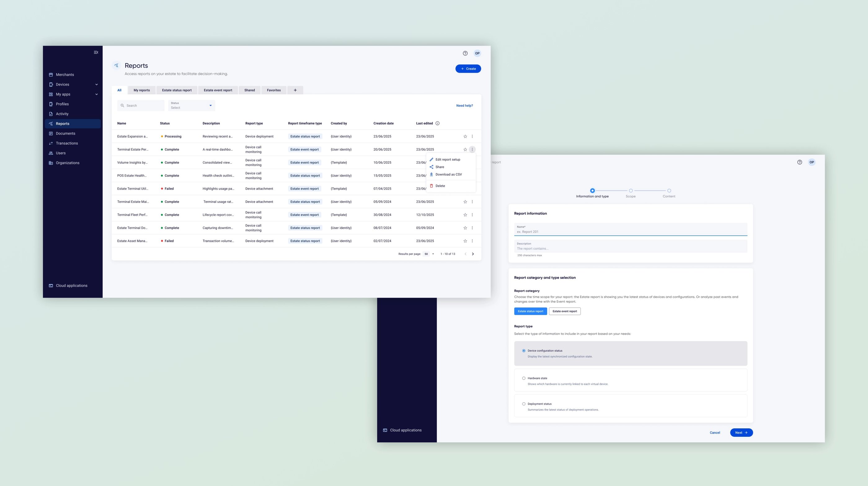The height and width of the screenshot is (486, 868).
Task: Select the Deployment status radio option
Action: pos(524,404)
